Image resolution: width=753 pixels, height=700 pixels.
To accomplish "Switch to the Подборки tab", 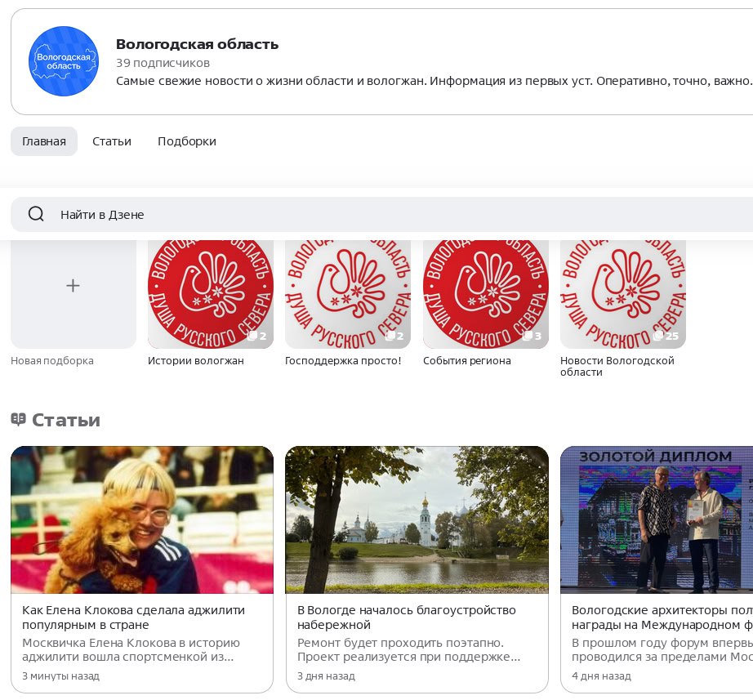I will point(187,141).
